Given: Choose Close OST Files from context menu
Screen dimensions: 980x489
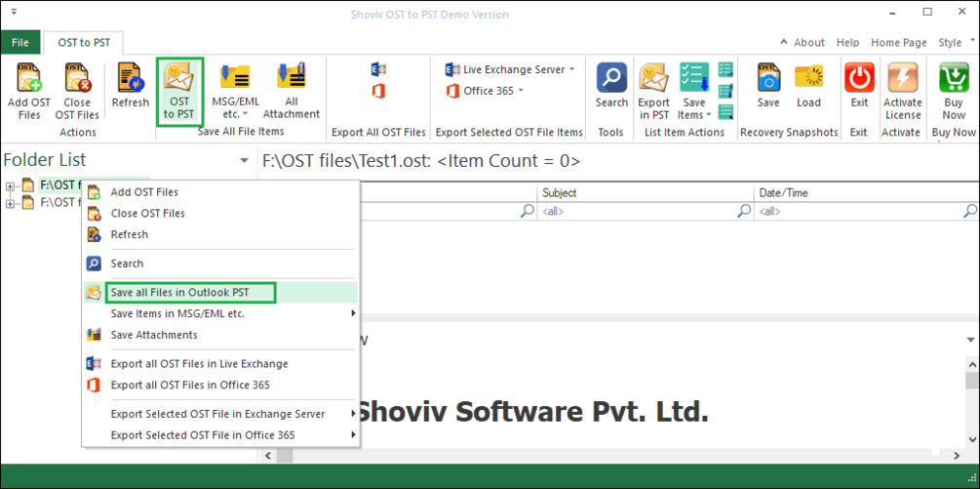Looking at the screenshot, I should [220, 213].
